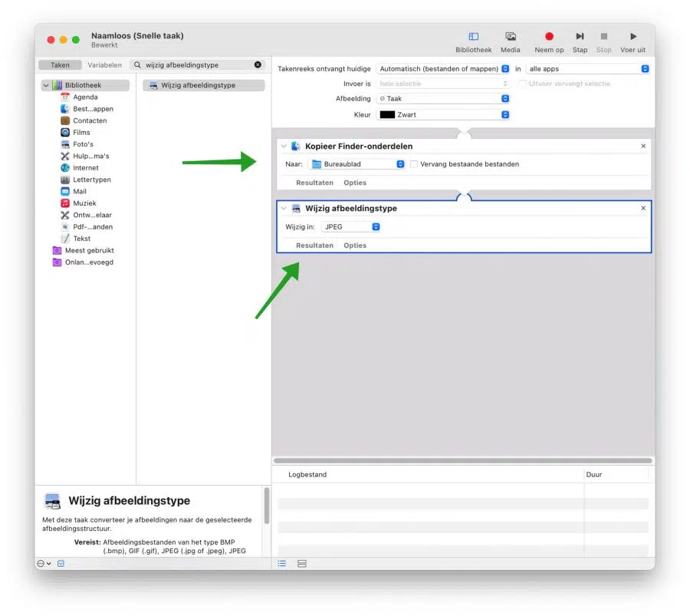Screen dimensions: 690x616
Task: Open the alle apps dropdown
Action: (x=587, y=69)
